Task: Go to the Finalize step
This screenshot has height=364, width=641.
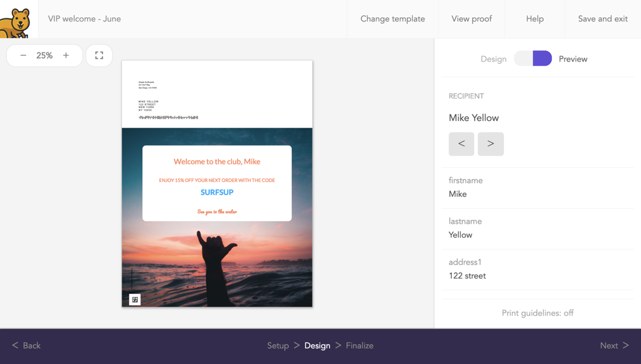Action: click(359, 346)
